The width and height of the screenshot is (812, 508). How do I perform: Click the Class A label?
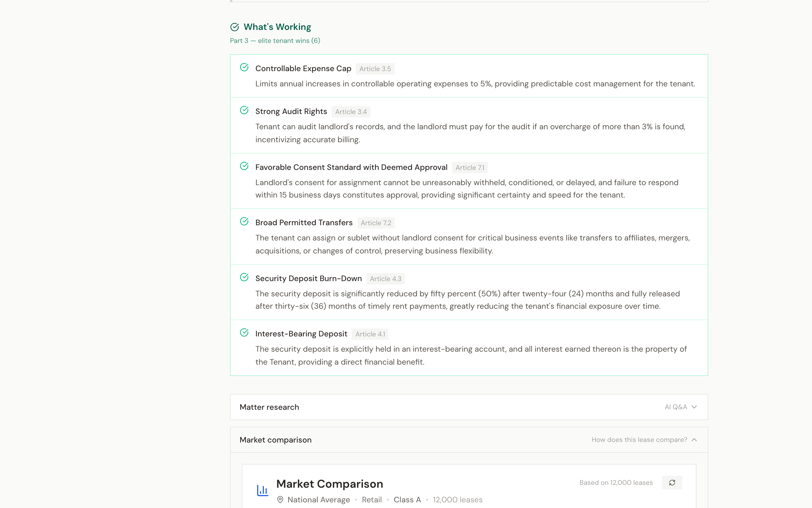(x=407, y=500)
